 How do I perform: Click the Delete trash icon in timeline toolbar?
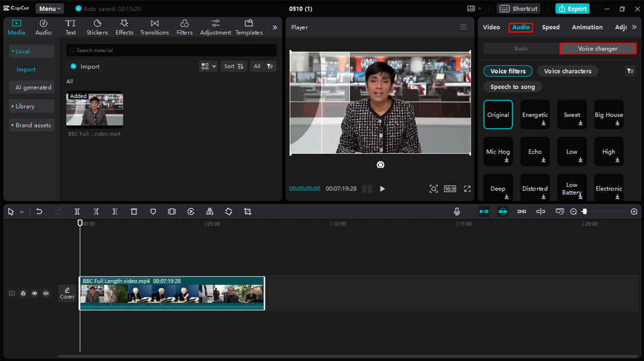134,212
